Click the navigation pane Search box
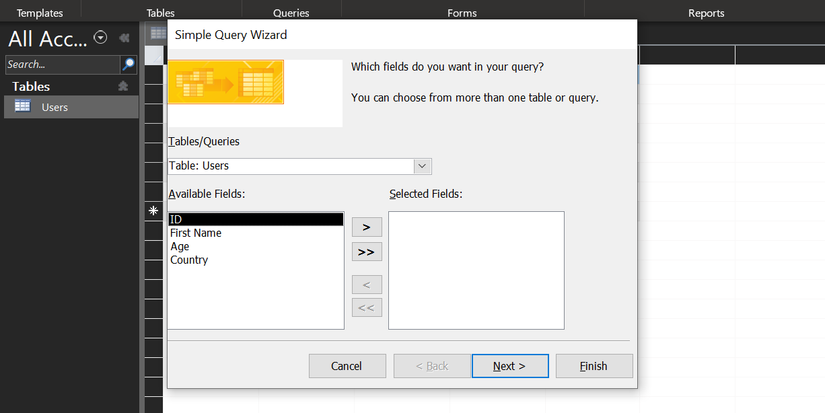 click(x=62, y=65)
